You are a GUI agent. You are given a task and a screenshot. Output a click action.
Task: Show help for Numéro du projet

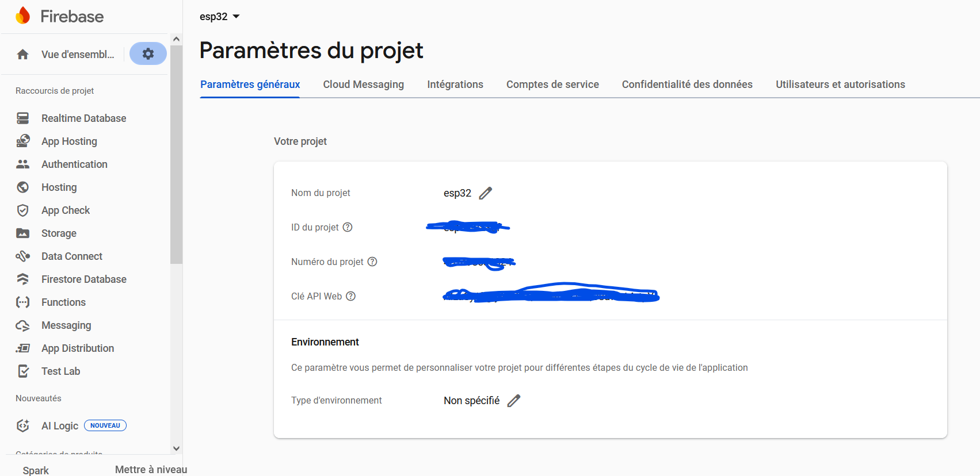click(x=372, y=262)
